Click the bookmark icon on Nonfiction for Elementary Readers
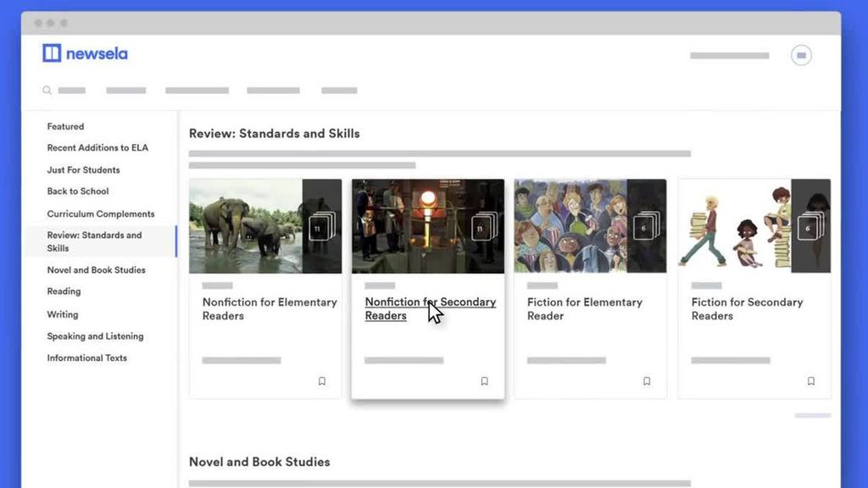Image resolution: width=868 pixels, height=488 pixels. click(322, 381)
